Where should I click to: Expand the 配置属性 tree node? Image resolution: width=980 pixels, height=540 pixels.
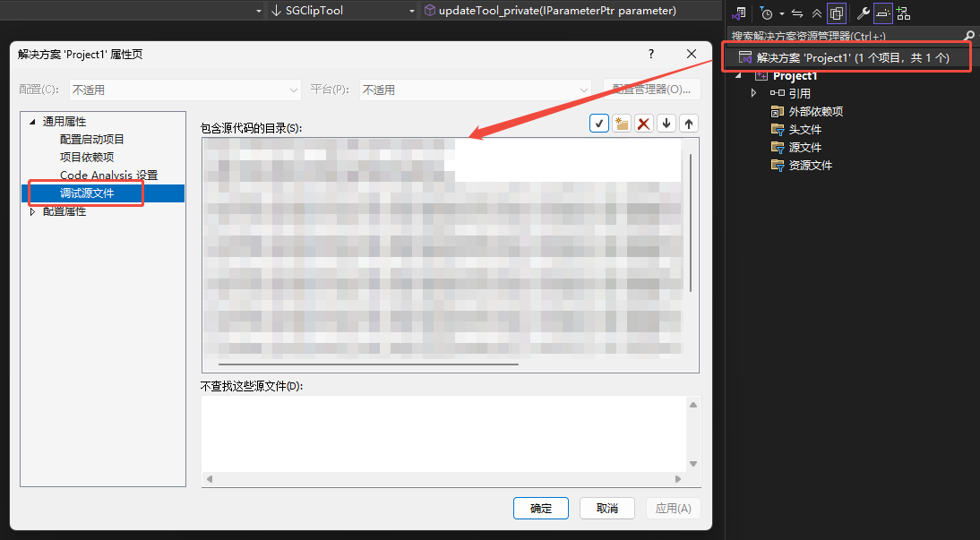tap(33, 211)
